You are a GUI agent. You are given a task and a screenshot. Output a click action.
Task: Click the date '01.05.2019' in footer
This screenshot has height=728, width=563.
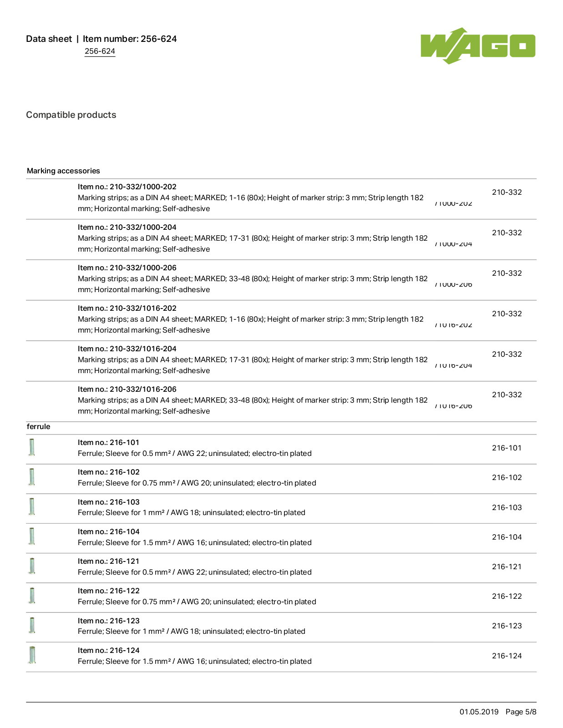pos(479,712)
